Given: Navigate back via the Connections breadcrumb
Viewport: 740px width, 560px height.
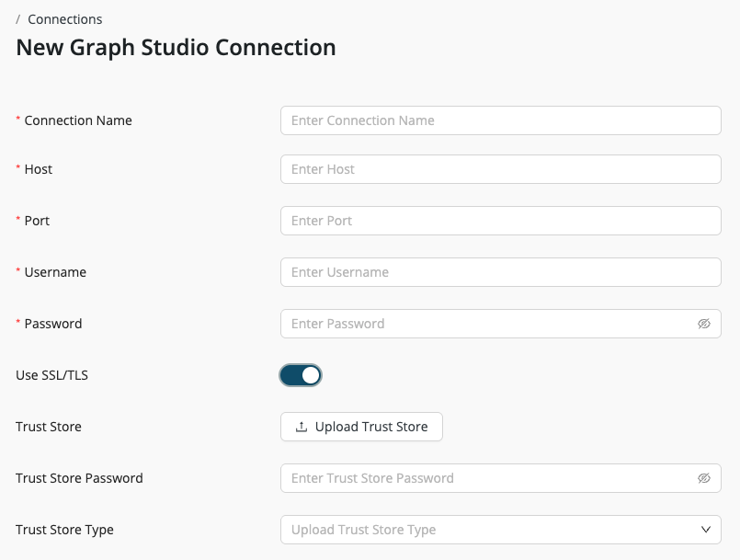Looking at the screenshot, I should 65,18.
